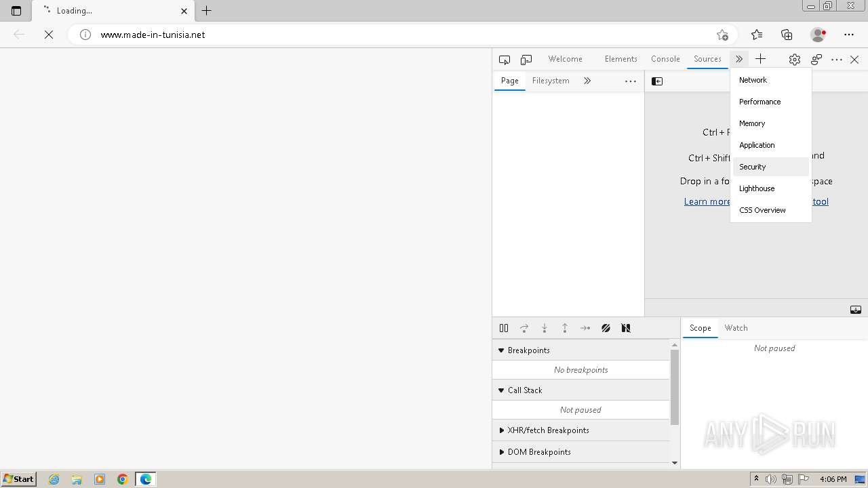
Task: Choose Application from the overflow menu
Action: 771,145
